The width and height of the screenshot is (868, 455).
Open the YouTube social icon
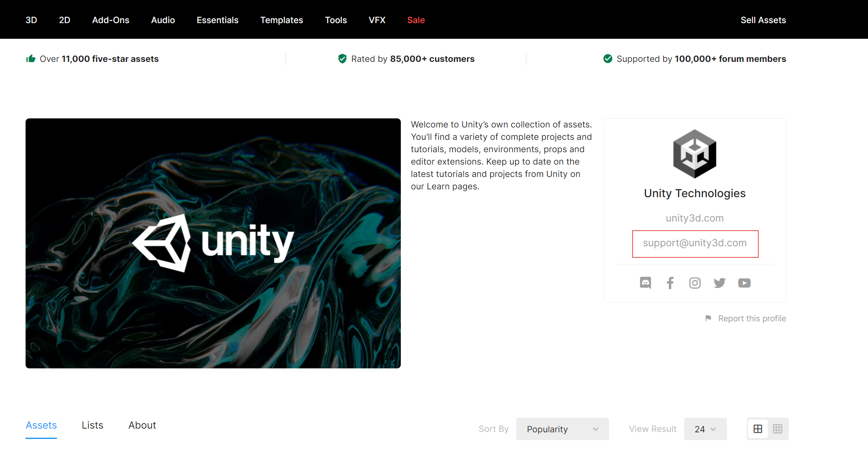click(744, 283)
